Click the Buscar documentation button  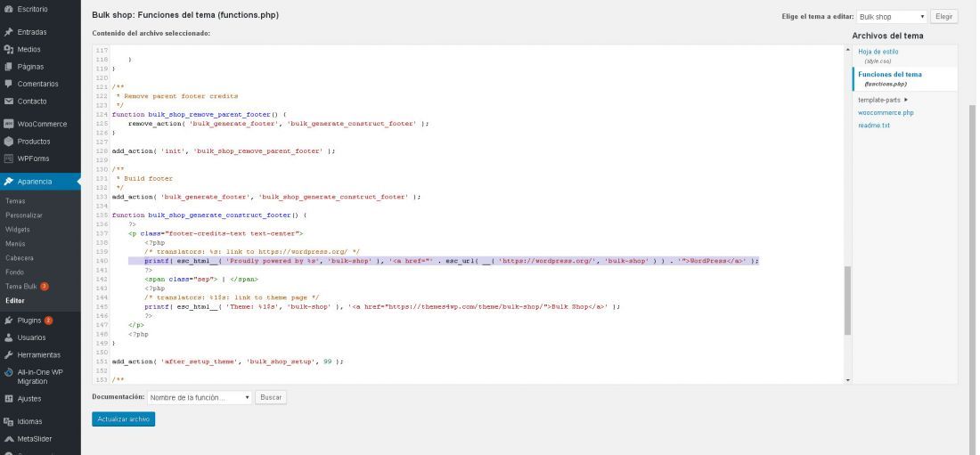pos(271,397)
